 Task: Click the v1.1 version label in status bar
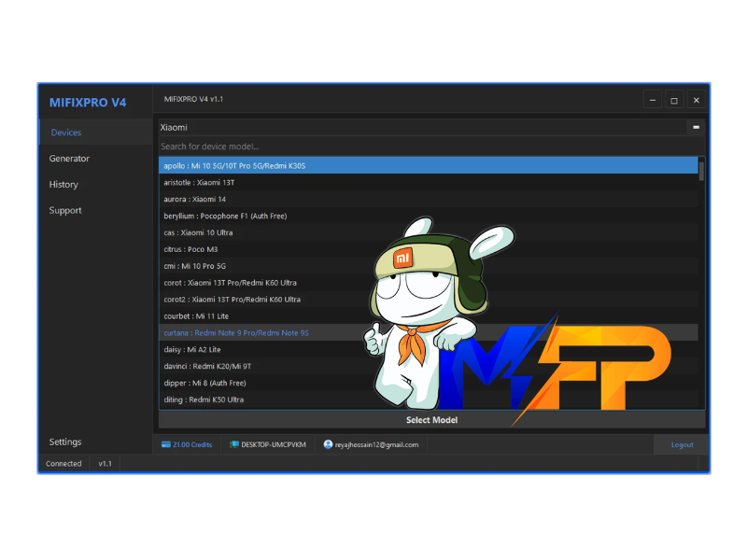click(x=105, y=463)
